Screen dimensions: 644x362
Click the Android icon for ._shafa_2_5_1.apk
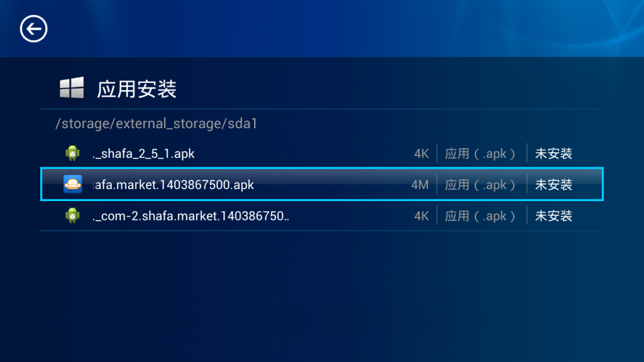73,153
